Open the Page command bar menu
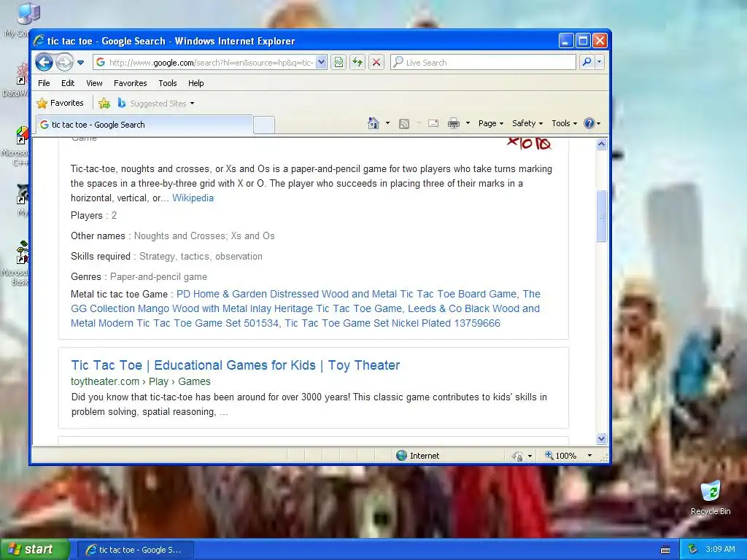The image size is (747, 560). coord(491,123)
